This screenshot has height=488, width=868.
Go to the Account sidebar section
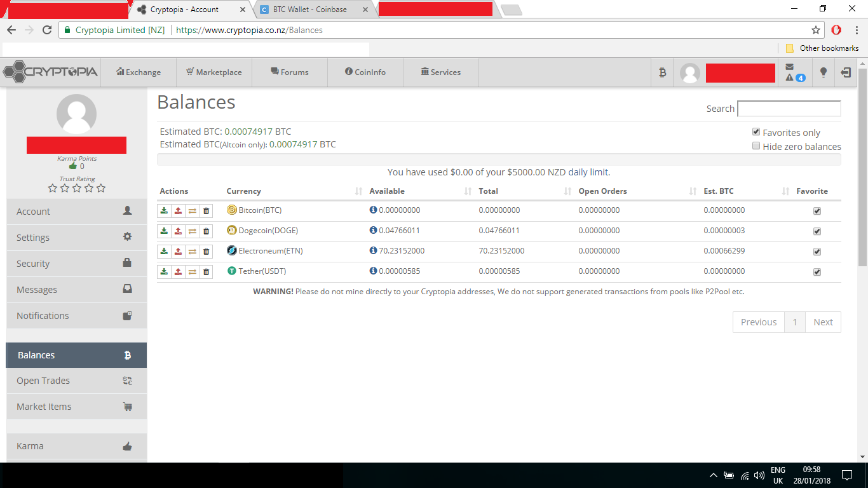[x=76, y=212]
